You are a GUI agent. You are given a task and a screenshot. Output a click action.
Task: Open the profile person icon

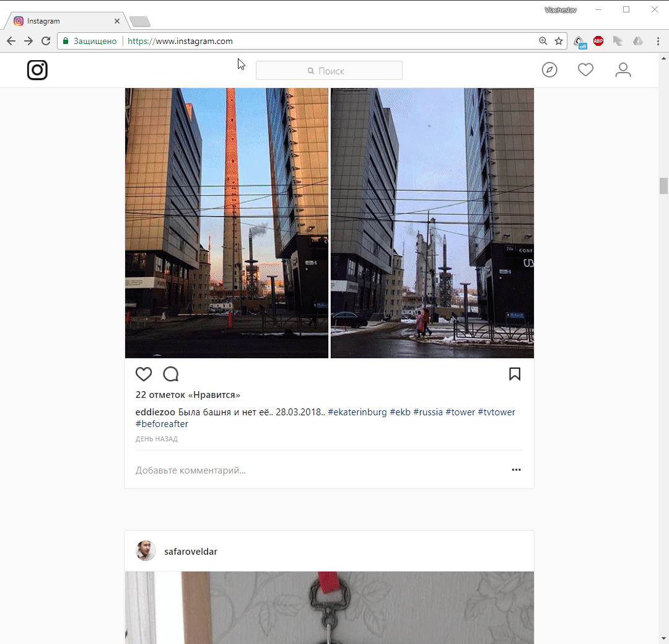point(623,69)
